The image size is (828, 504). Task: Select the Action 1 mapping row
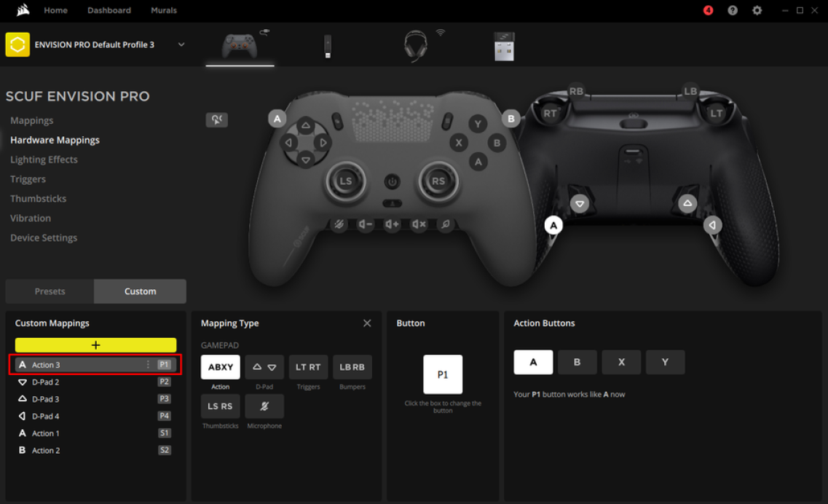coord(95,433)
